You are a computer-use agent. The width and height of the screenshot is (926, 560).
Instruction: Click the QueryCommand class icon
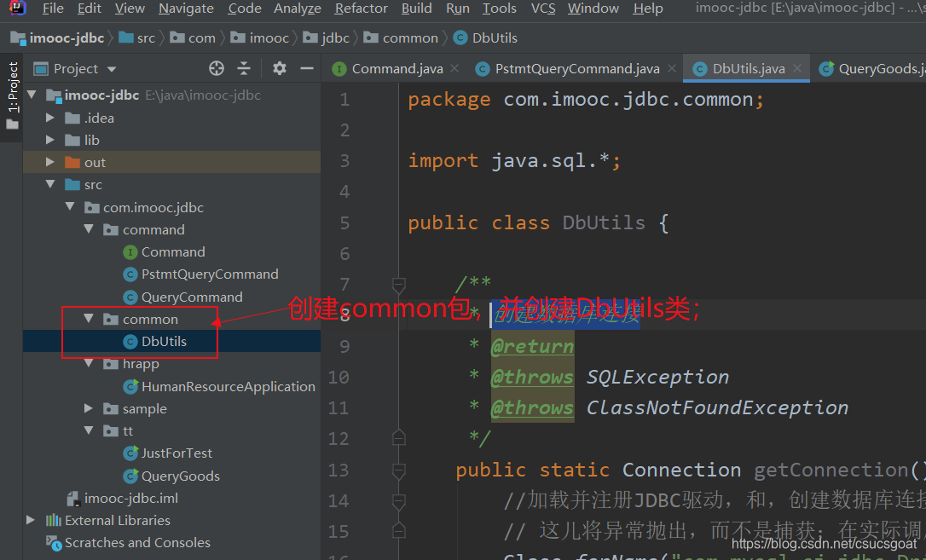click(130, 297)
